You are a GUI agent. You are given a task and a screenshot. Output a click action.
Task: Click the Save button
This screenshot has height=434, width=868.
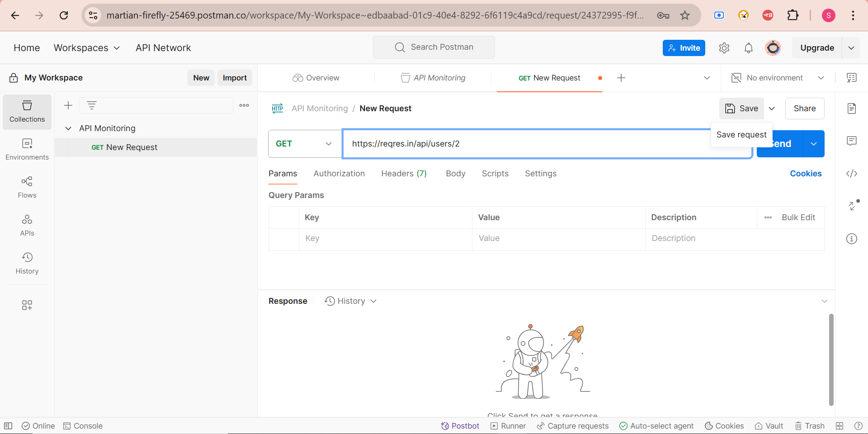coord(741,108)
